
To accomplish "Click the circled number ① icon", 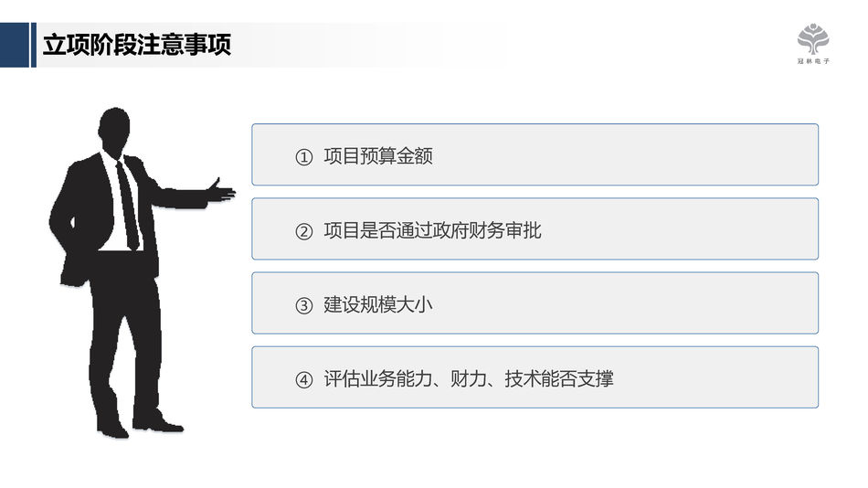I will click(304, 157).
